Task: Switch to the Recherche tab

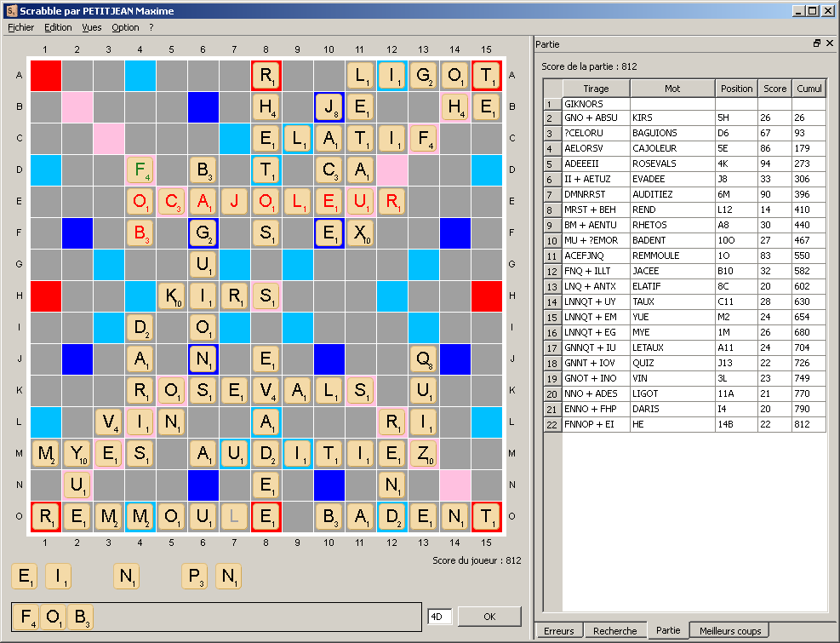Action: 615,631
